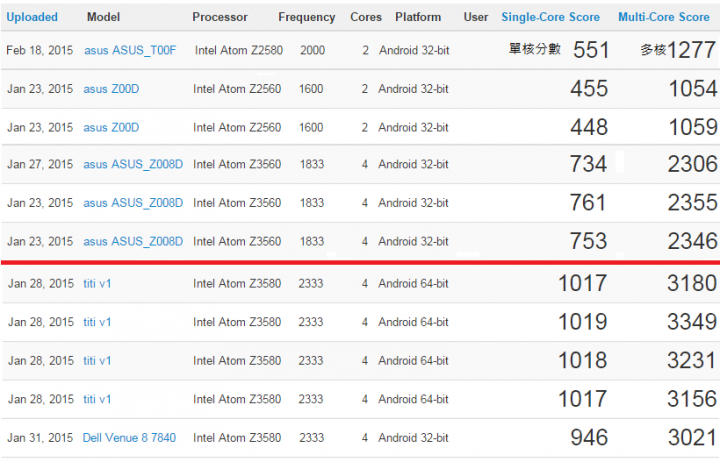Click the Intel Atom Z2580 processor cell
720x462 pixels.
click(239, 50)
